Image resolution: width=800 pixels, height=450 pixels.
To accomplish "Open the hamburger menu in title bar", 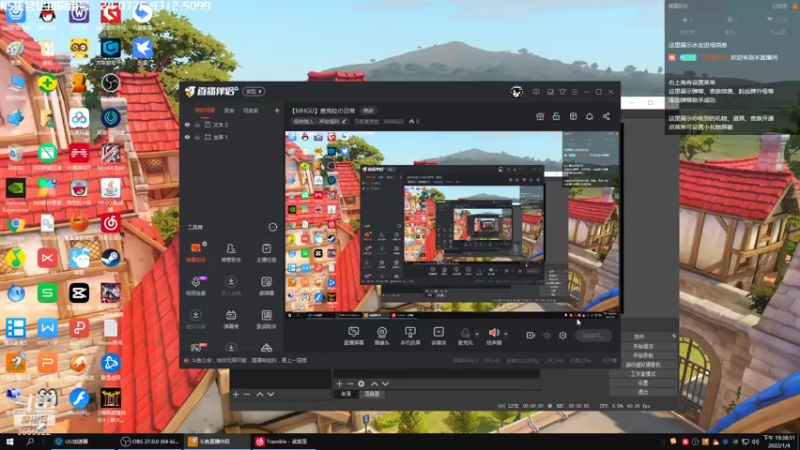I will [574, 92].
